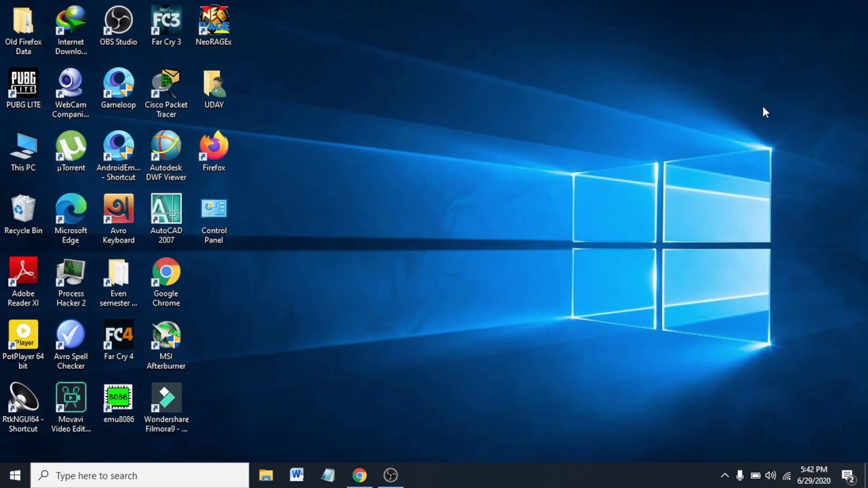Switch to Chrome in the taskbar

click(359, 475)
